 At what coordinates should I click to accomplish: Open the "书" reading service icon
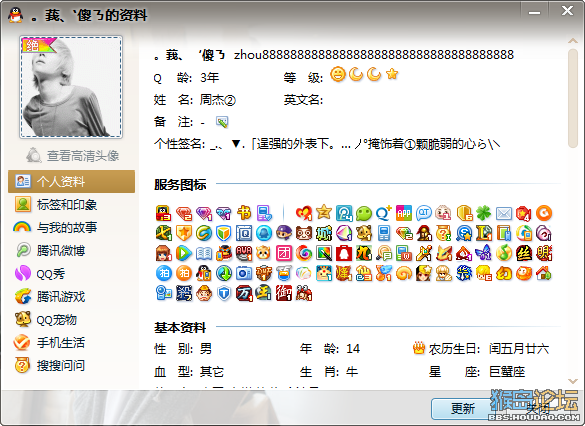(x=244, y=213)
